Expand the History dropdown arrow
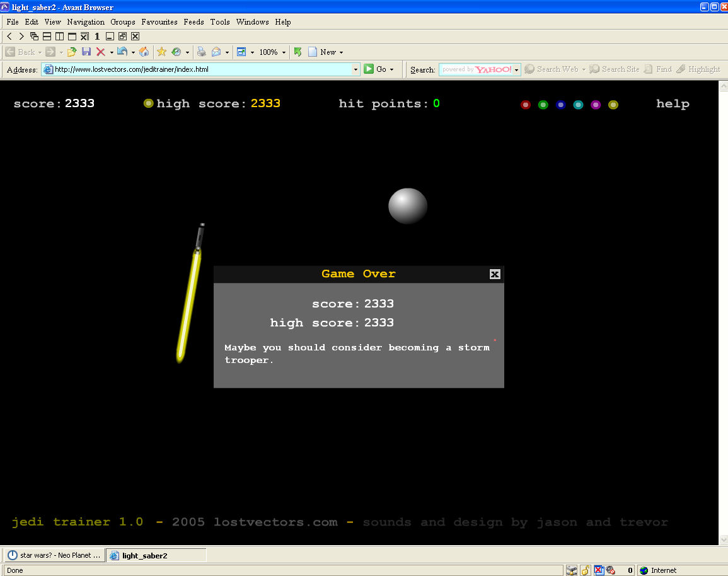 (188, 52)
